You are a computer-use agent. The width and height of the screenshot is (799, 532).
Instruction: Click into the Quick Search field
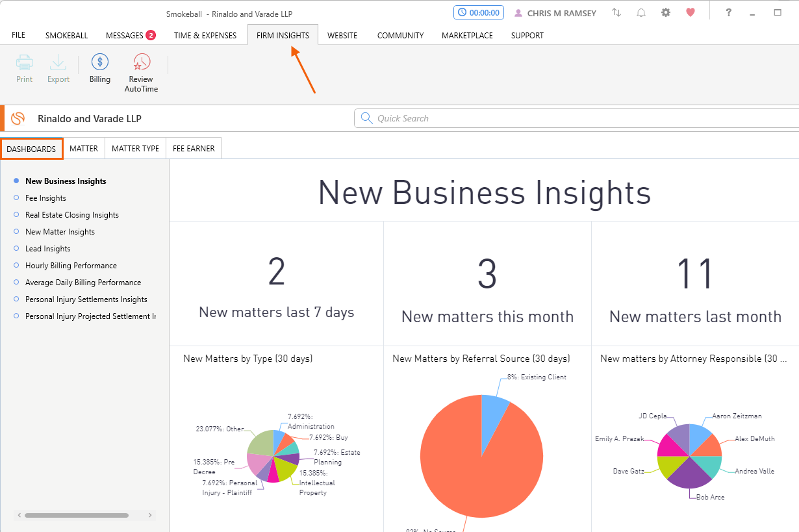[x=576, y=118]
